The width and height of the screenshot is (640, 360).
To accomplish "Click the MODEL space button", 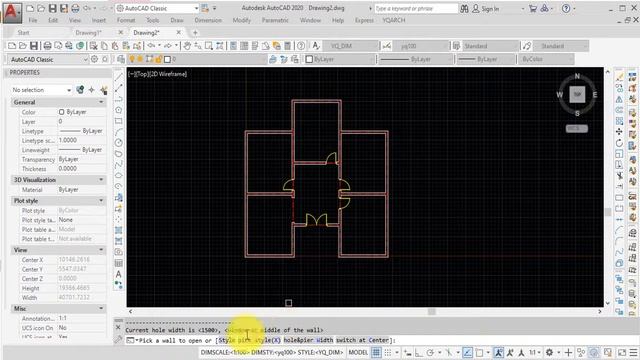I will (x=358, y=352).
